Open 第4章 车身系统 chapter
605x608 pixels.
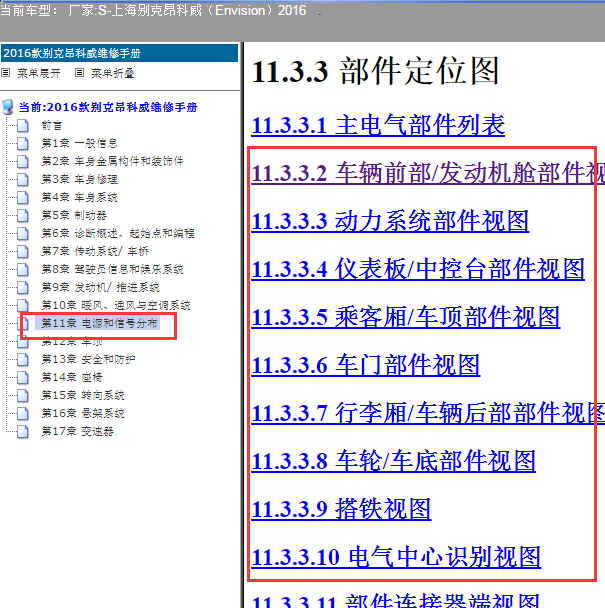coord(80,197)
